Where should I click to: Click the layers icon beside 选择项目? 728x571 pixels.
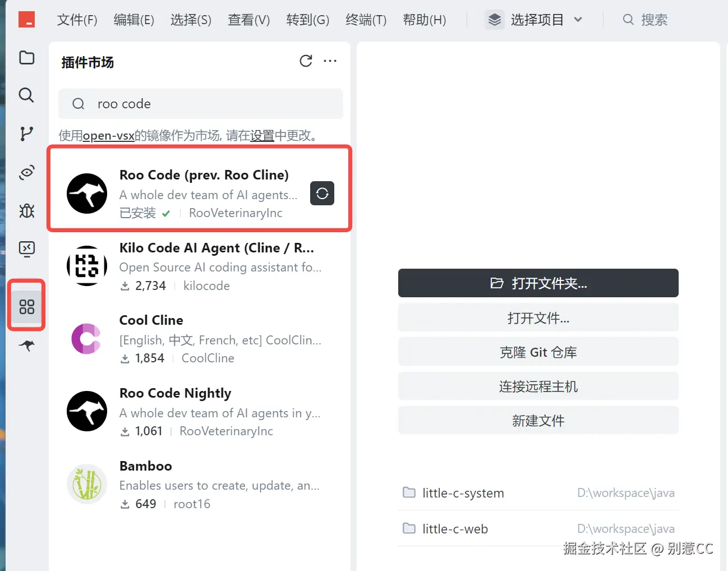pyautogui.click(x=495, y=20)
